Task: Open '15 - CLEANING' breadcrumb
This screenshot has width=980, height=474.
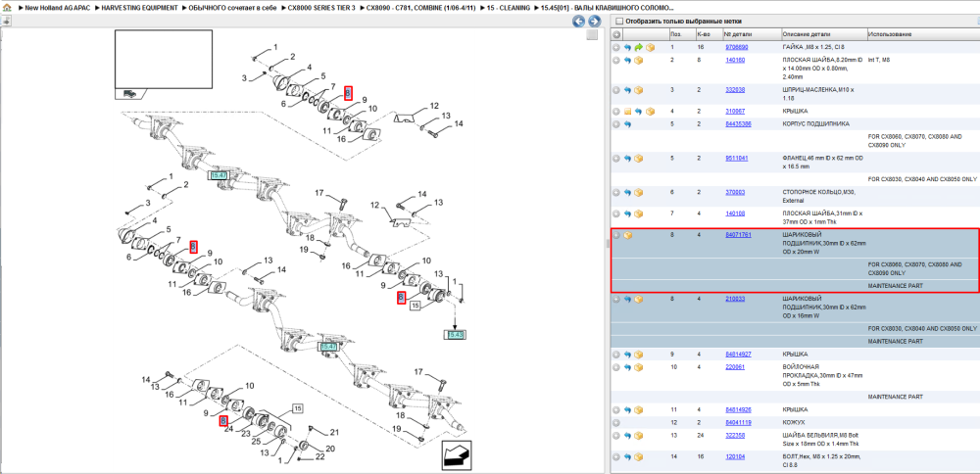Action: pyautogui.click(x=509, y=8)
